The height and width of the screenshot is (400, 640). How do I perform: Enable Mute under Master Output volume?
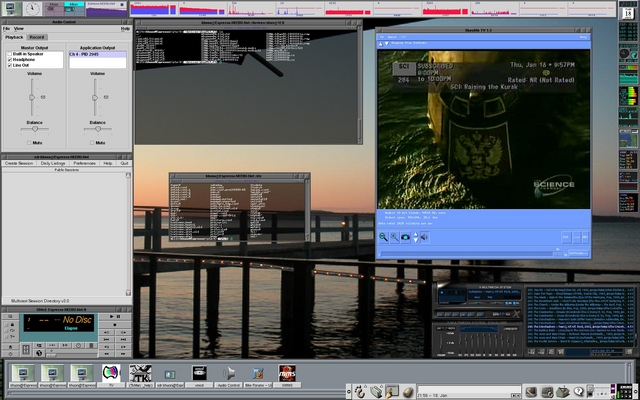click(x=29, y=143)
